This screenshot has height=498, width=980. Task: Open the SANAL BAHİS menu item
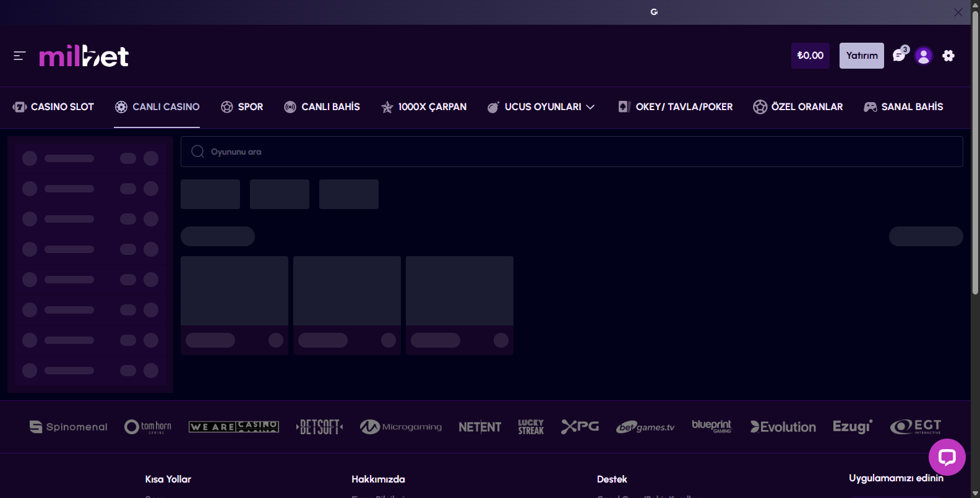tap(903, 107)
